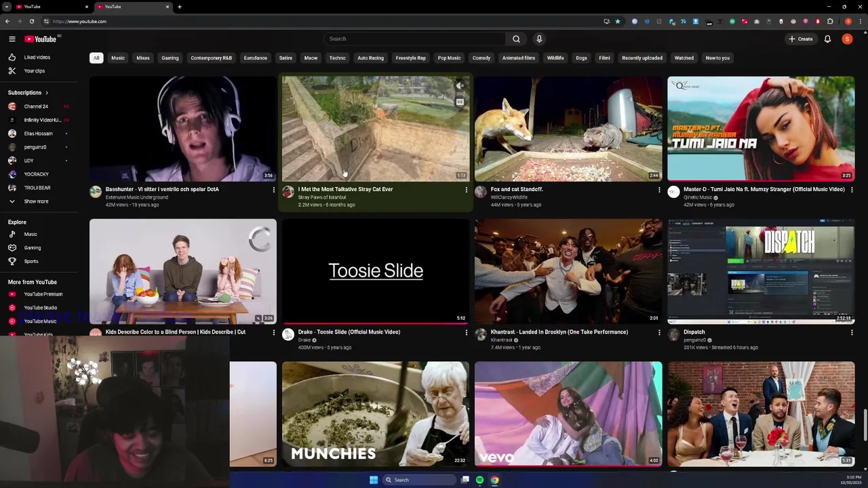
Task: Open the notifications bell
Action: [827, 39]
